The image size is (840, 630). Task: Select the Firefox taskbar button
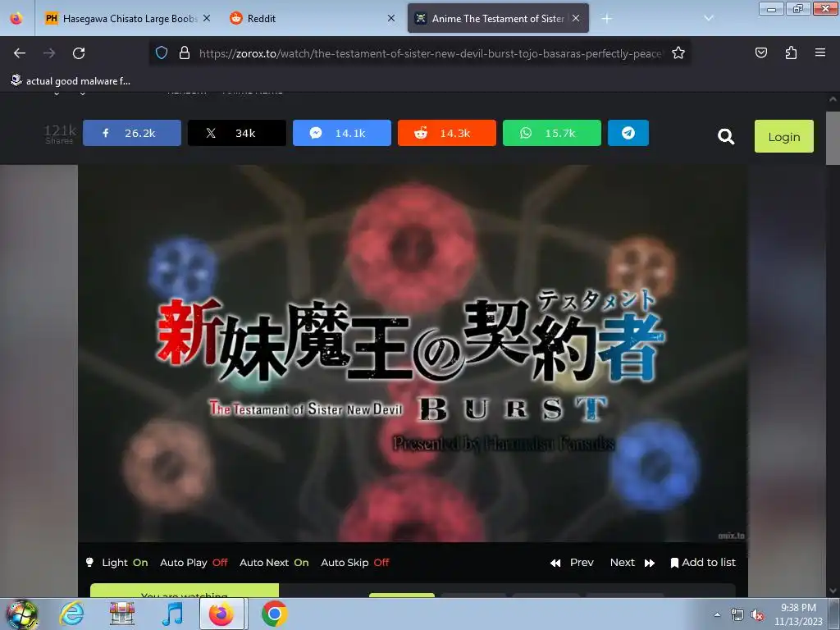(221, 614)
